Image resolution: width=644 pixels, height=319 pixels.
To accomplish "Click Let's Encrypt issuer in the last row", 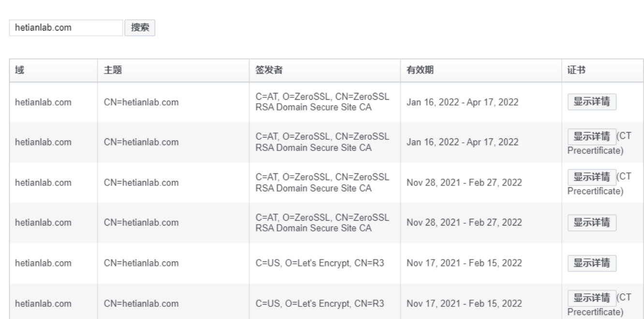I will tap(320, 304).
